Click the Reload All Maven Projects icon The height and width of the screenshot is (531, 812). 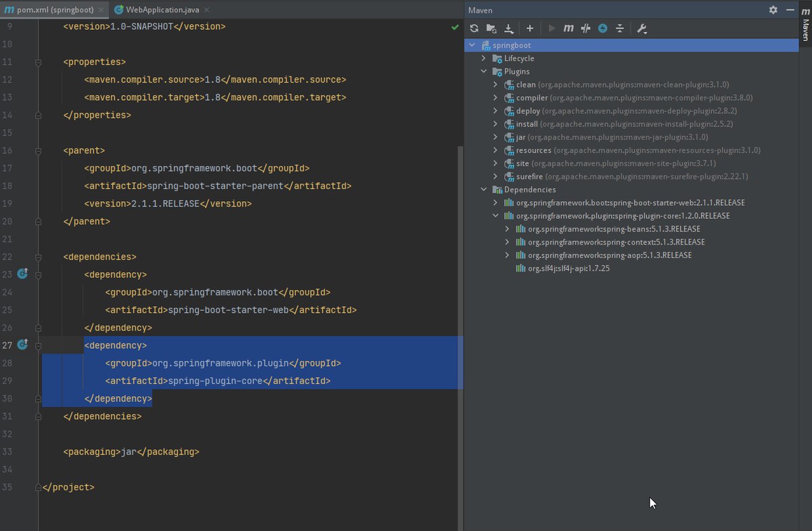[x=474, y=28]
